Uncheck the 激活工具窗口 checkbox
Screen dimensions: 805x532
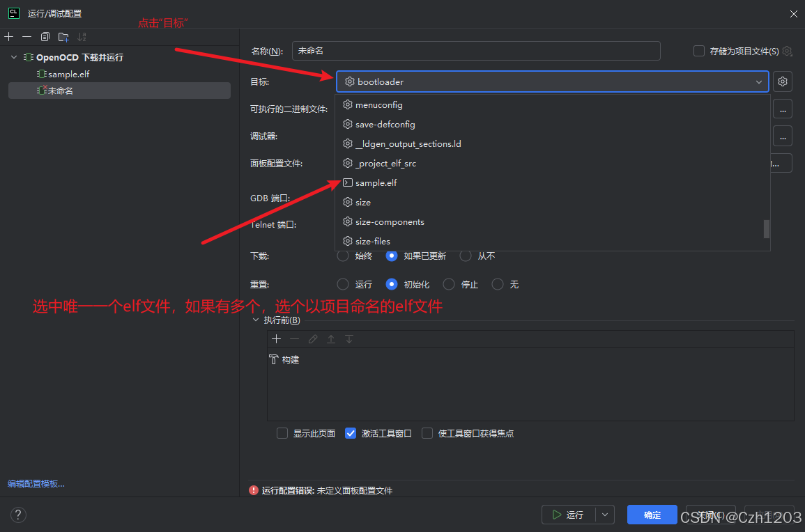351,432
